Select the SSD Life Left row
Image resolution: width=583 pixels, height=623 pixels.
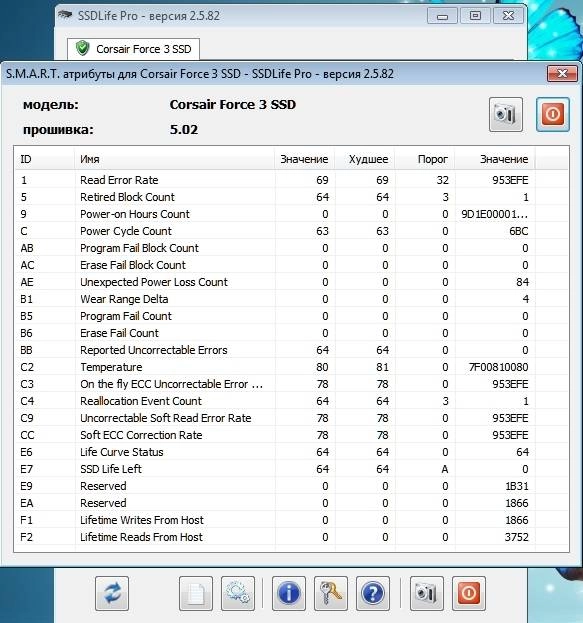coord(291,469)
